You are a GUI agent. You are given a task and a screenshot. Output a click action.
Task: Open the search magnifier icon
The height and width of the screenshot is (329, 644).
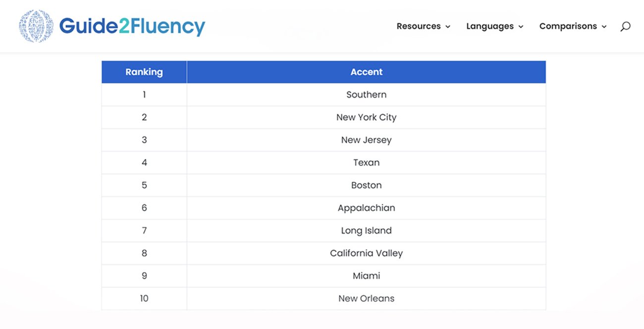click(x=625, y=27)
